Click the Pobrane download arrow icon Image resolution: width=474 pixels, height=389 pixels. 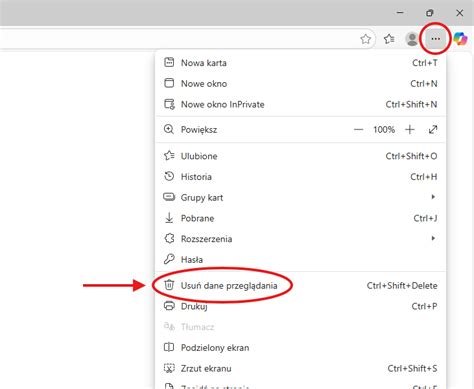click(x=169, y=218)
